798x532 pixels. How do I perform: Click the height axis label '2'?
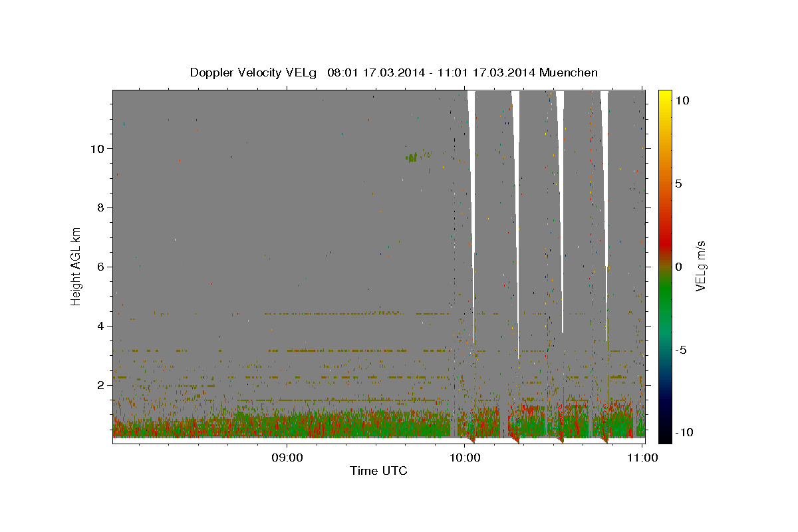coord(100,385)
